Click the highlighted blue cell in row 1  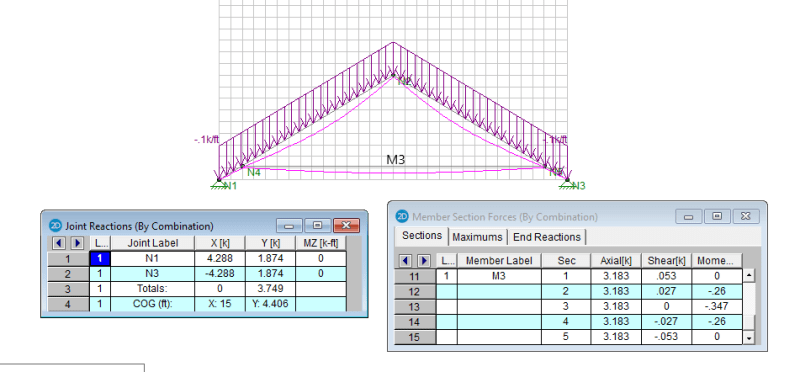[x=100, y=259]
